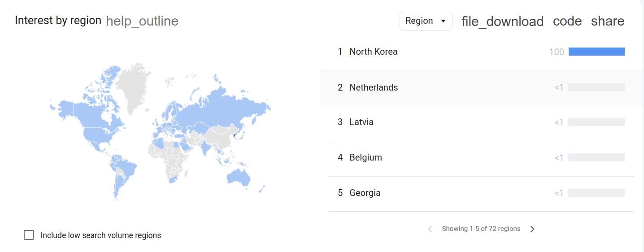644x252 pixels.
Task: Go to next page of regions
Action: click(532, 229)
